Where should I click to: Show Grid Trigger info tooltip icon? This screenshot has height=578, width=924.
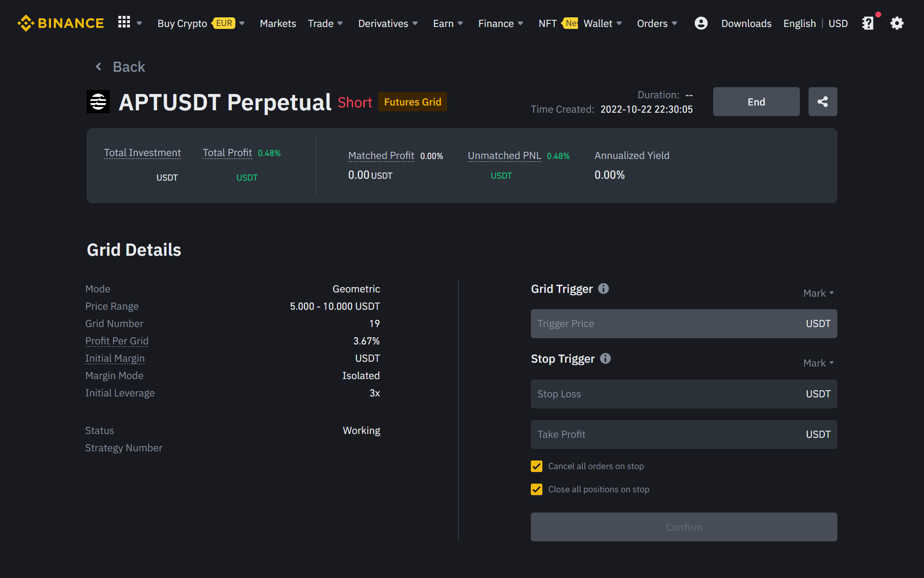pos(603,289)
